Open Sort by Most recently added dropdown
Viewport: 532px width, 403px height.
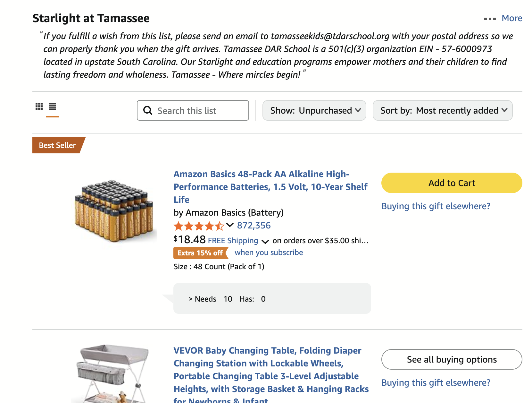pos(443,110)
